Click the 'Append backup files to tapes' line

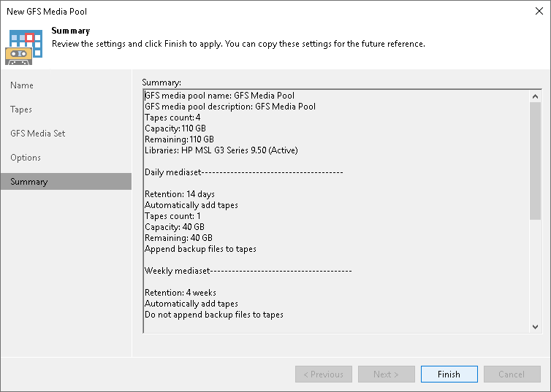point(200,249)
